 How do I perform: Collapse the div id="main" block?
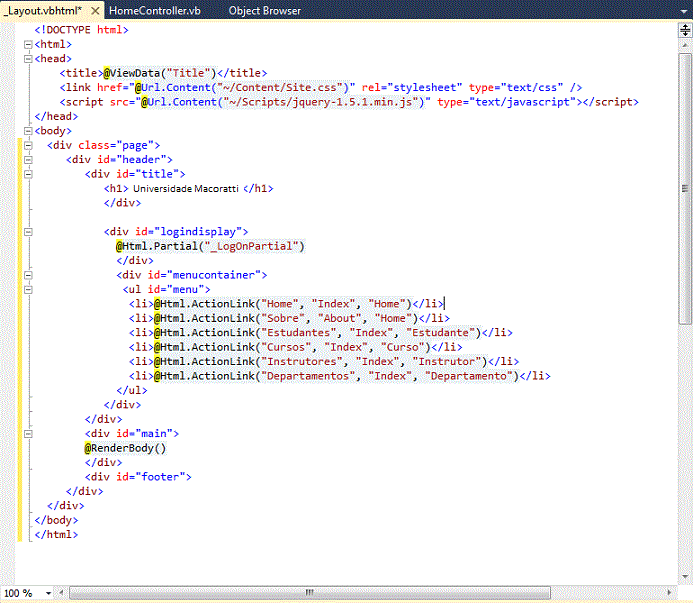click(28, 434)
